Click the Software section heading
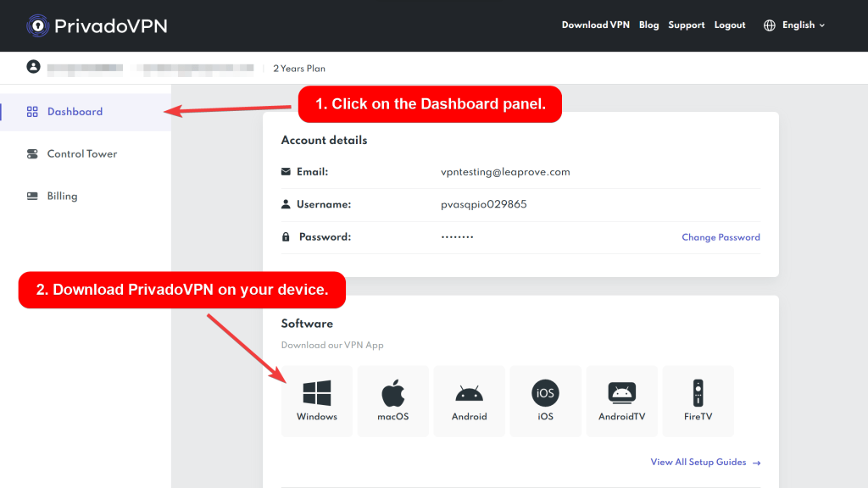Screen dimensions: 868x488 307,324
